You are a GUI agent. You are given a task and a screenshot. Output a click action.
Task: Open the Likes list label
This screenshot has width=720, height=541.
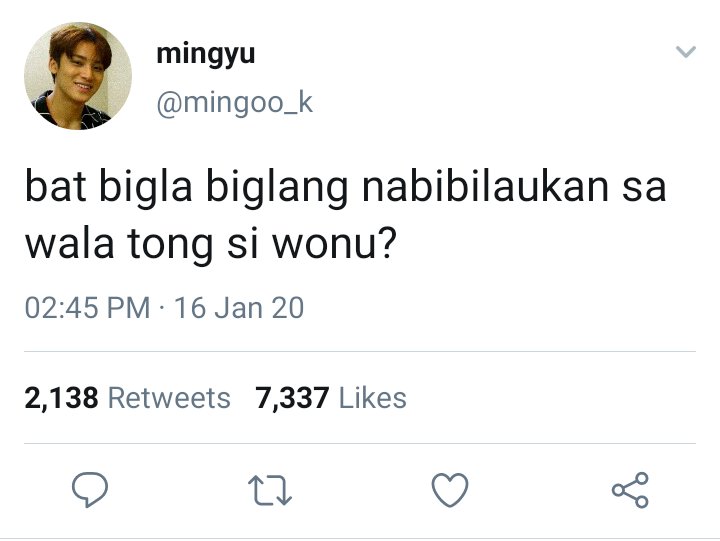pos(372,398)
